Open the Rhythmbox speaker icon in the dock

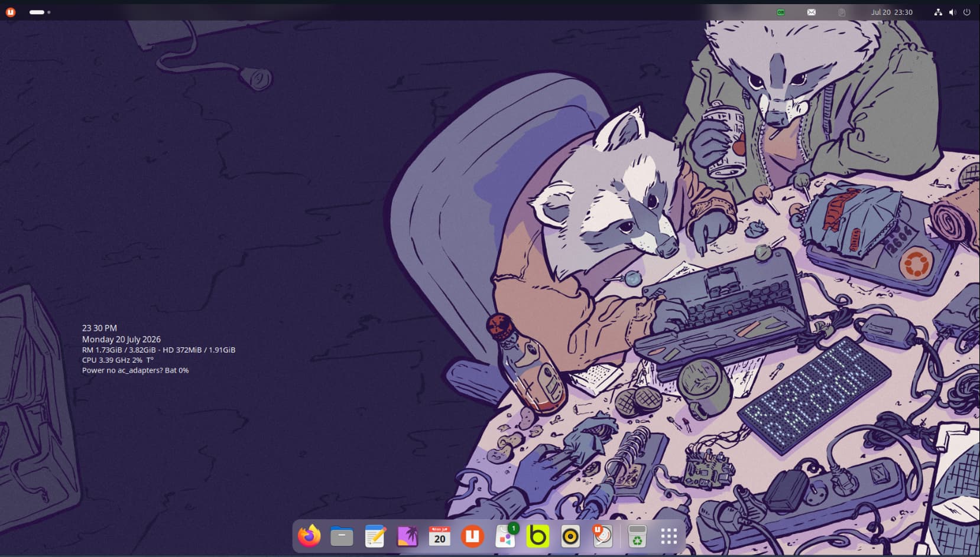pos(570,536)
